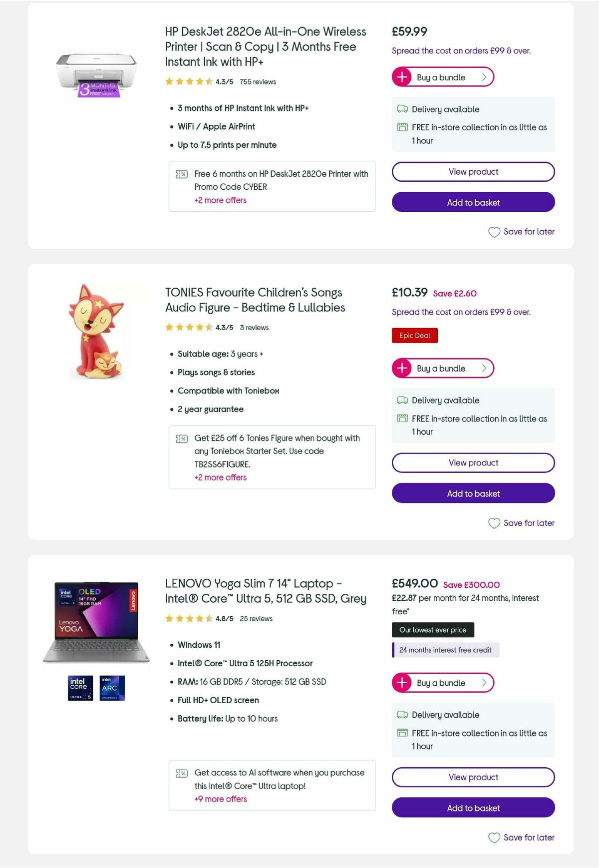
Task: Select the Epic Deal badge
Action: tap(415, 335)
